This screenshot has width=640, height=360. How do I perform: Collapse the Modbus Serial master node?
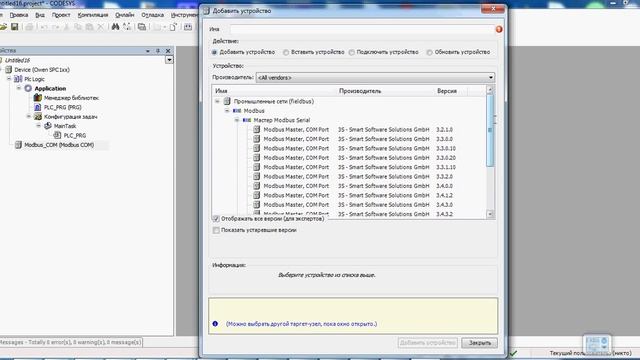coord(237,120)
